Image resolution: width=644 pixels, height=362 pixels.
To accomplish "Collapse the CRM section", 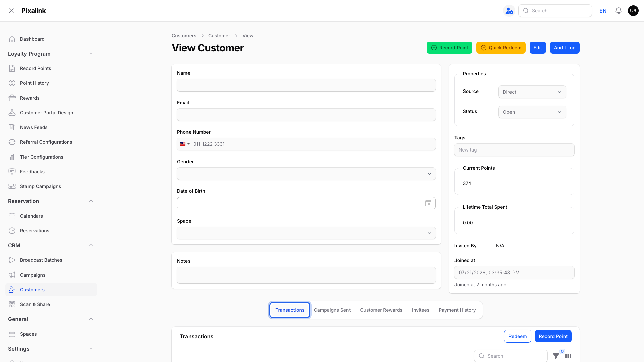I will click(91, 245).
